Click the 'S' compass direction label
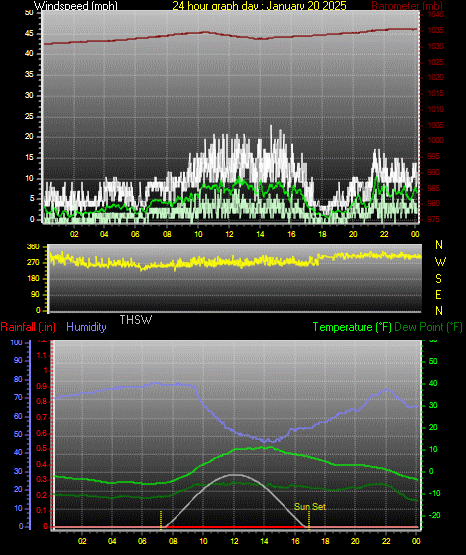466x555 pixels. pyautogui.click(x=438, y=279)
